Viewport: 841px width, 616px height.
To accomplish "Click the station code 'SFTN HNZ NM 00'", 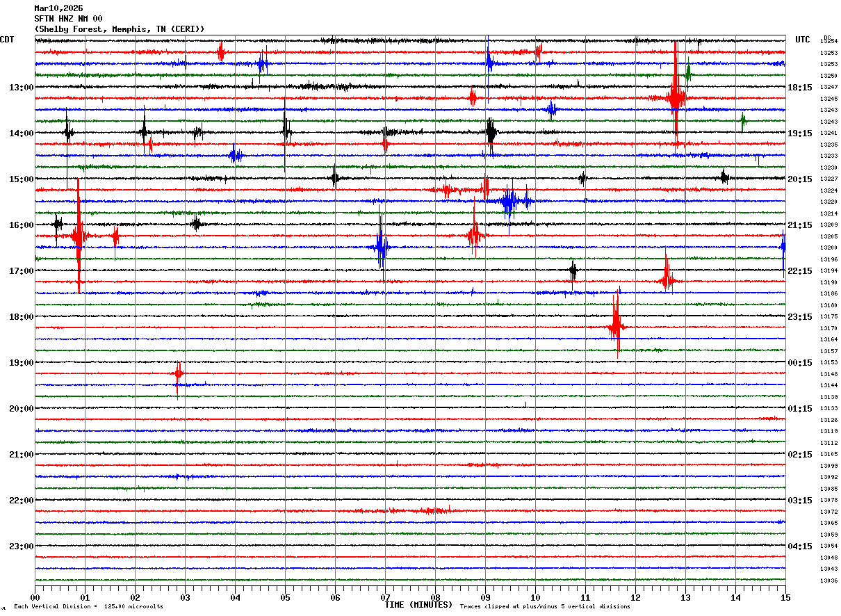I will 68,19.
